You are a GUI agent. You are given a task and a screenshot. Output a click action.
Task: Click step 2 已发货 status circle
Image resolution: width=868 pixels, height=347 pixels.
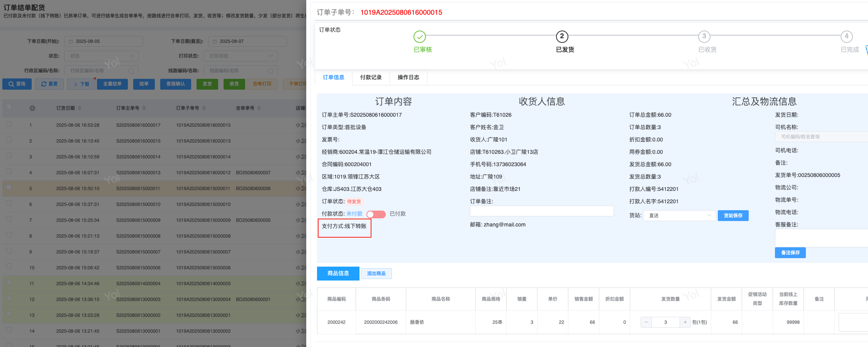tap(562, 37)
